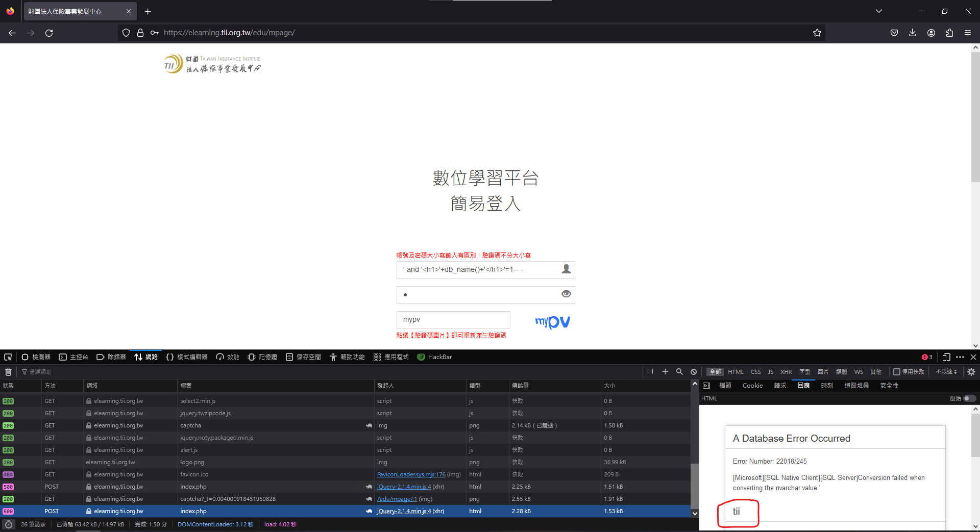Click the site security lock icon
This screenshot has width=980, height=532.
point(140,33)
